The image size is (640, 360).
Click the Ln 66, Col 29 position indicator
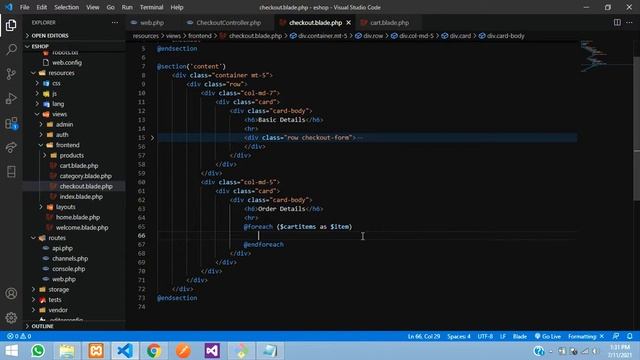(x=424, y=336)
